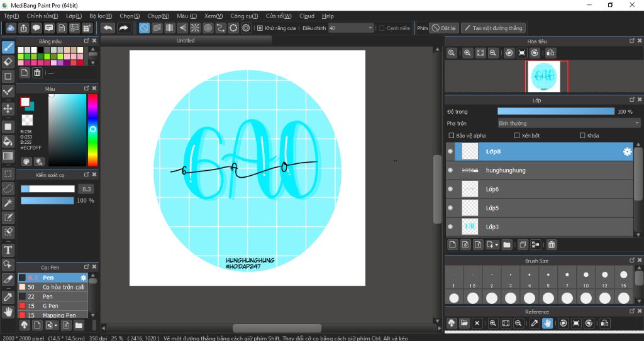The width and height of the screenshot is (644, 341).
Task: Open the add-brush dropdown arrow
Action: [x=56, y=325]
